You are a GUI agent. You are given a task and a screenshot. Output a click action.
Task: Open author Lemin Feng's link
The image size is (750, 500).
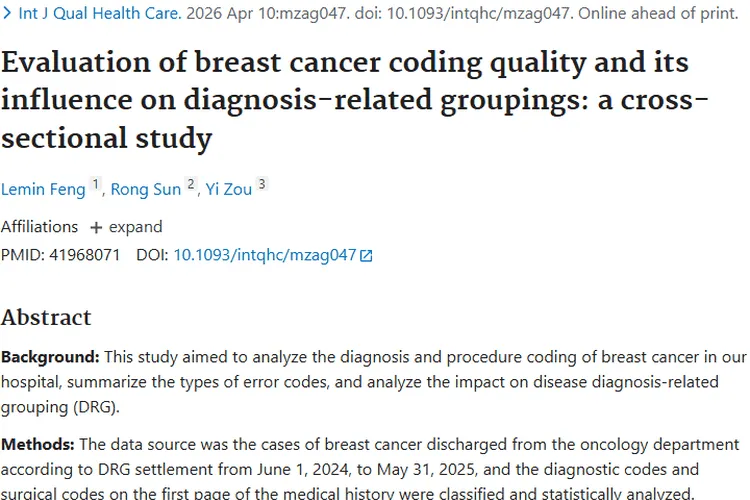point(43,188)
